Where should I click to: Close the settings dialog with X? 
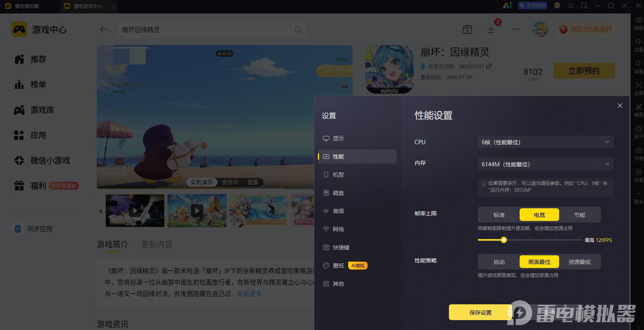[x=620, y=106]
